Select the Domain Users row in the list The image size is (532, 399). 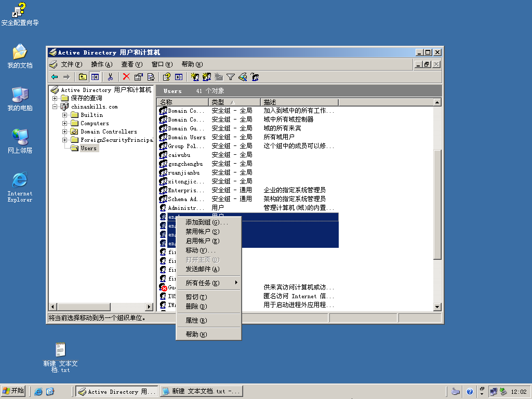click(248, 137)
